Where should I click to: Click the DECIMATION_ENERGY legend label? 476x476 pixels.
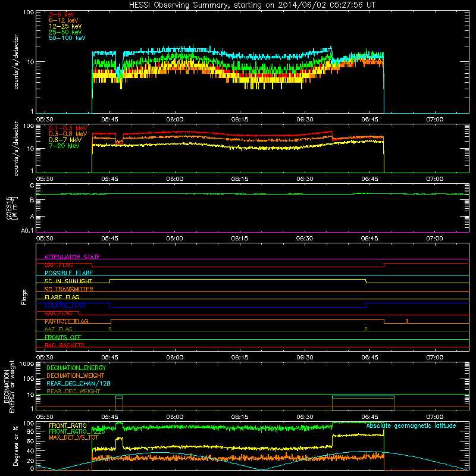click(76, 368)
